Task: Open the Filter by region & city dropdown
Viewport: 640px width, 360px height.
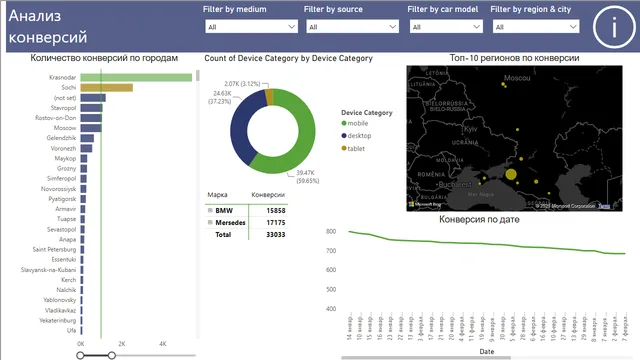Action: pyautogui.click(x=536, y=27)
